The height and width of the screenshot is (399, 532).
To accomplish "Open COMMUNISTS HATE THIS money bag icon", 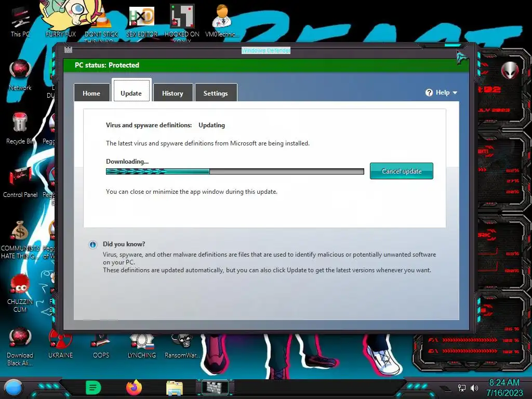I will [20, 240].
